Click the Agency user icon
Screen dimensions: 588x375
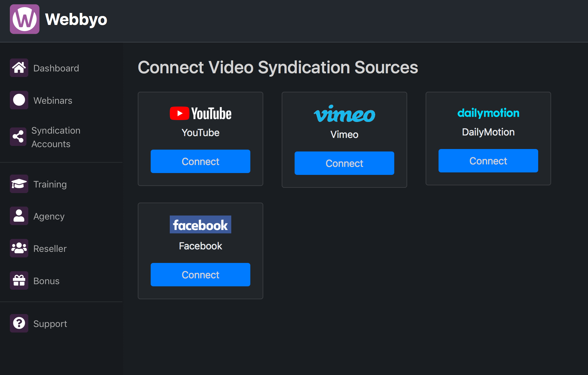[x=19, y=216]
